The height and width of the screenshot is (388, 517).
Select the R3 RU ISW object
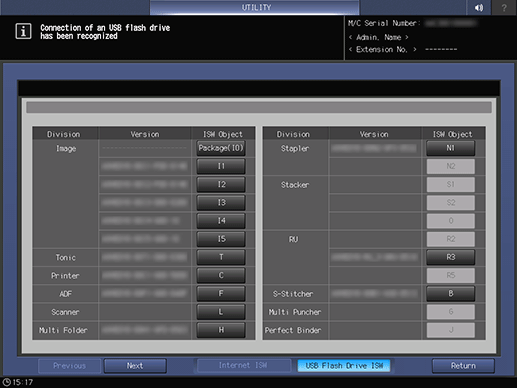(x=451, y=257)
